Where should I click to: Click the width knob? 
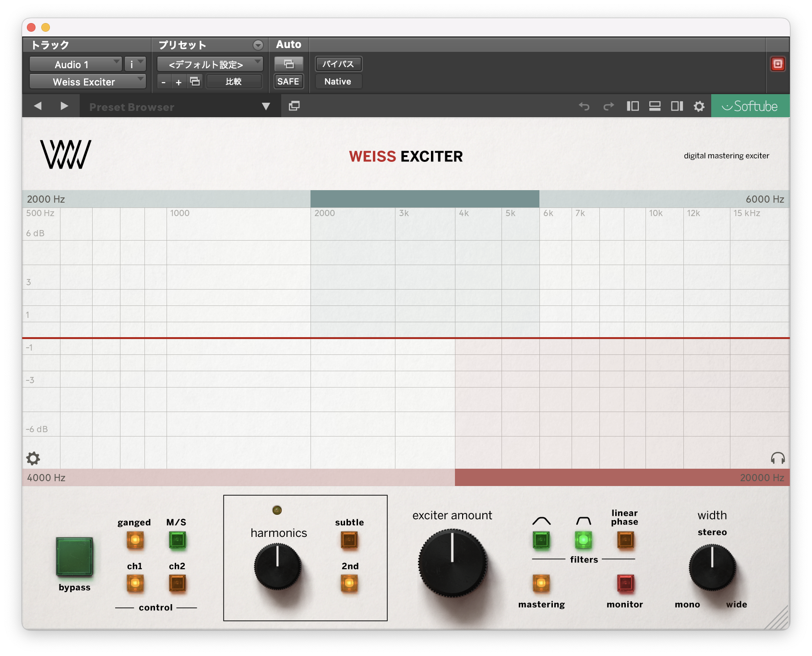[712, 567]
